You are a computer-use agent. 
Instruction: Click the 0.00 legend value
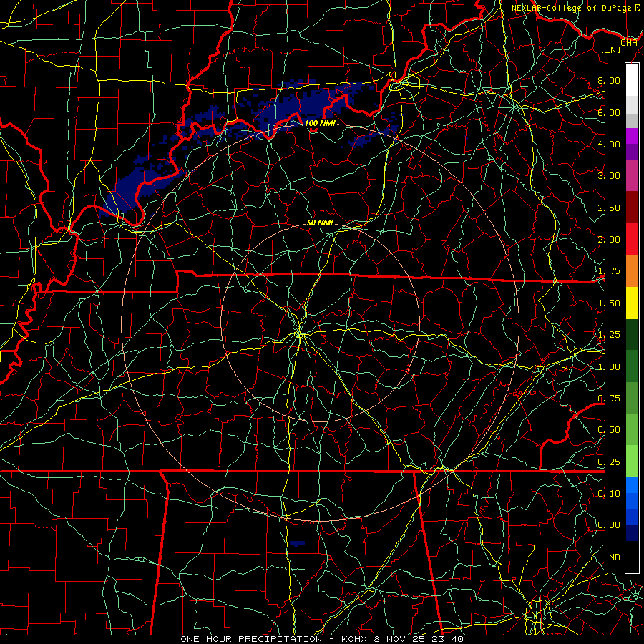click(609, 525)
